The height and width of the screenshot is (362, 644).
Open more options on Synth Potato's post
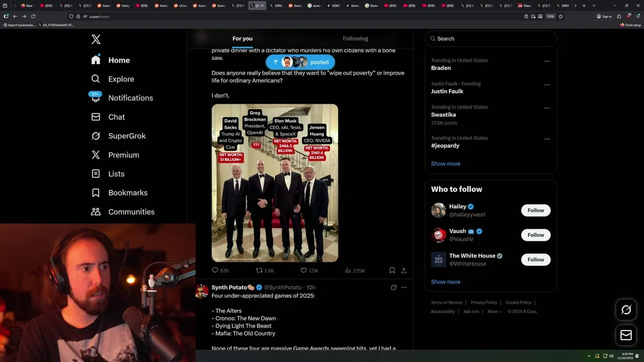(404, 288)
